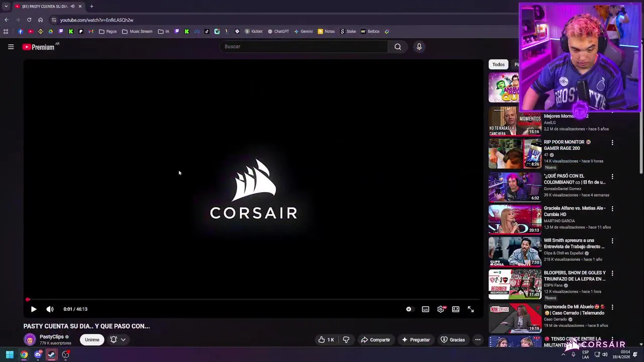Open options for BLOOPERS, SHOW DE GOLES video
644x362 pixels.
612,273
